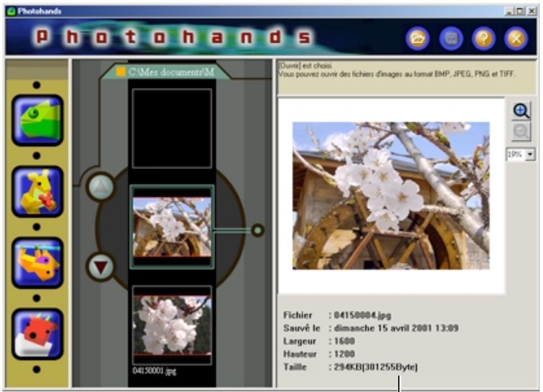
Task: Close the Photohands window from title bar
Action: [x=532, y=11]
